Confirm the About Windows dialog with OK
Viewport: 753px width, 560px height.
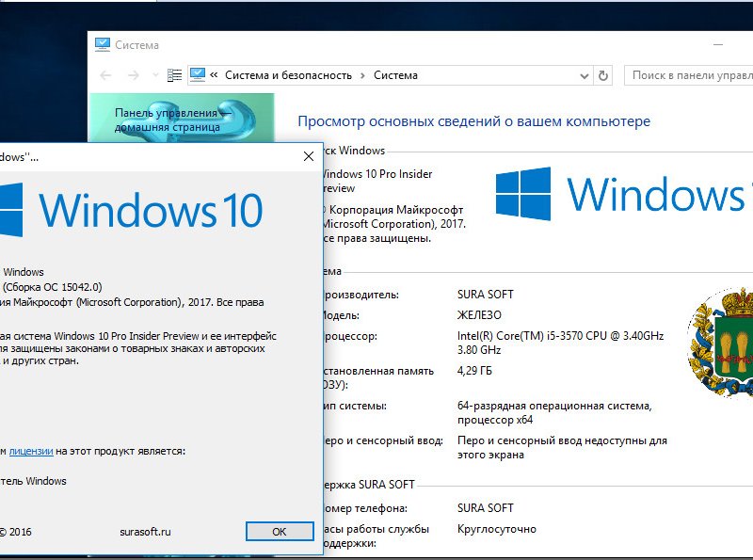(x=280, y=532)
